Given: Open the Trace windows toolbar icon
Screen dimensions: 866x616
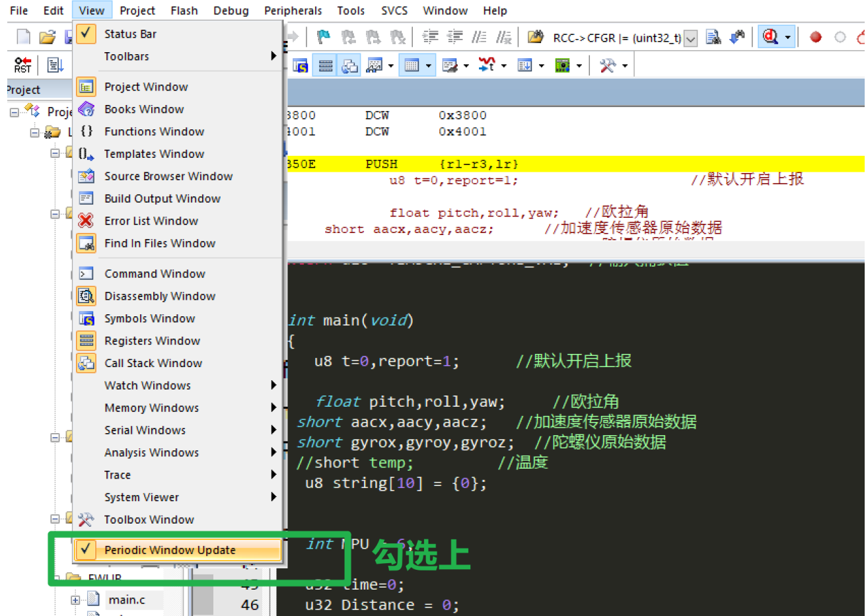Looking at the screenshot, I should (x=524, y=65).
